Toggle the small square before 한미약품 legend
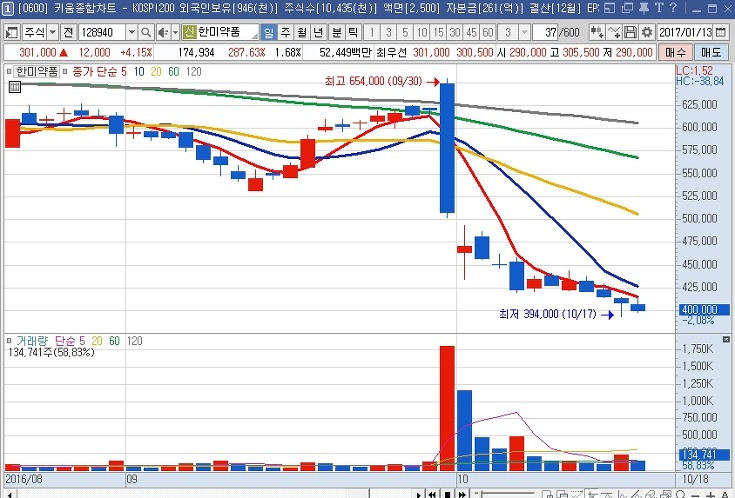 click(9, 72)
